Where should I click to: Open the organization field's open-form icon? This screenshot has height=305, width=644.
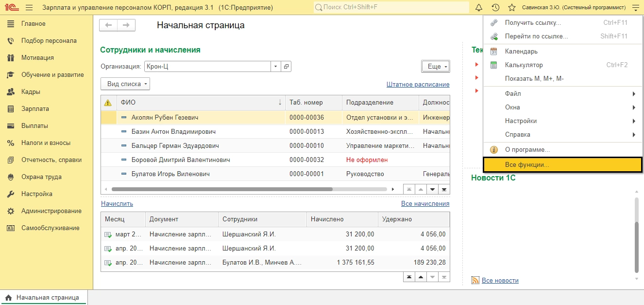tap(287, 67)
